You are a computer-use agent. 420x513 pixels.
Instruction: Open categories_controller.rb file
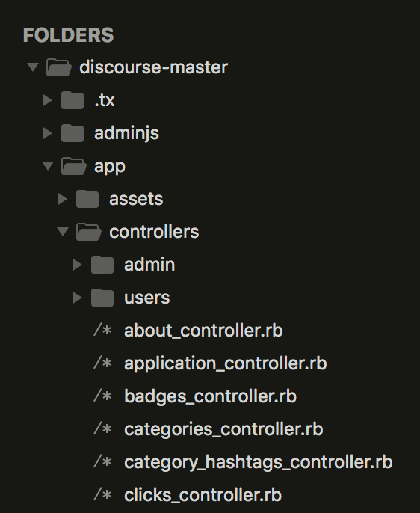tap(223, 429)
